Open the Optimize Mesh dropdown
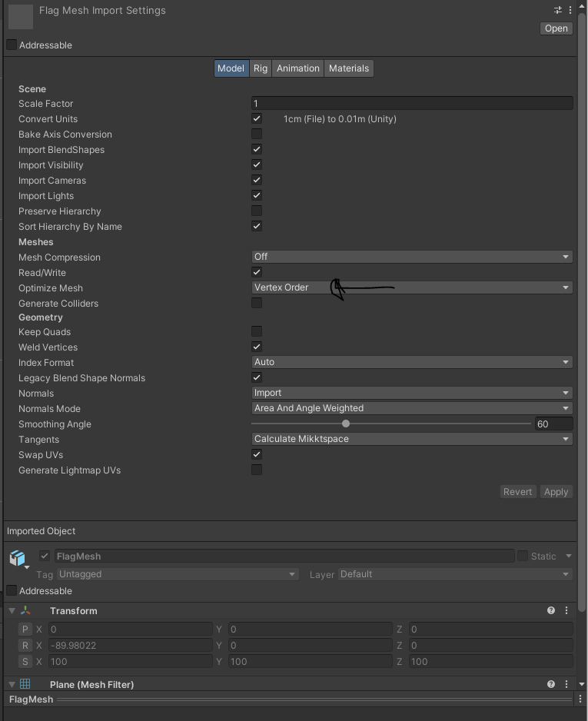Image resolution: width=588 pixels, height=721 pixels. click(x=412, y=287)
